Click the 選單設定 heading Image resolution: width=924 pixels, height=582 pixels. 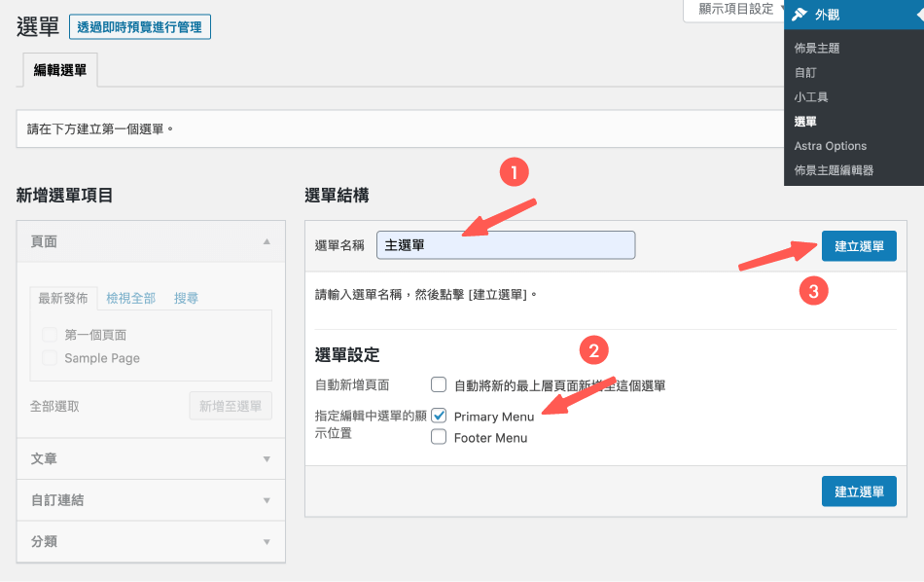[x=347, y=355]
